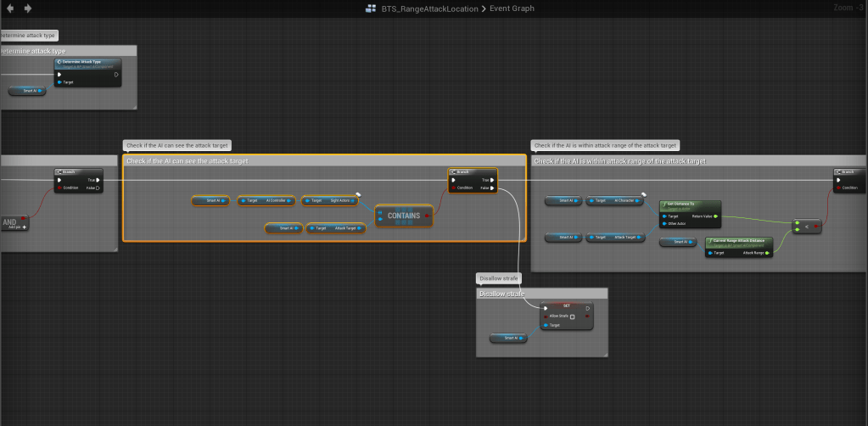This screenshot has height=426, width=868.
Task: Click the resize handle of Disallow strafe comment
Action: tap(604, 353)
